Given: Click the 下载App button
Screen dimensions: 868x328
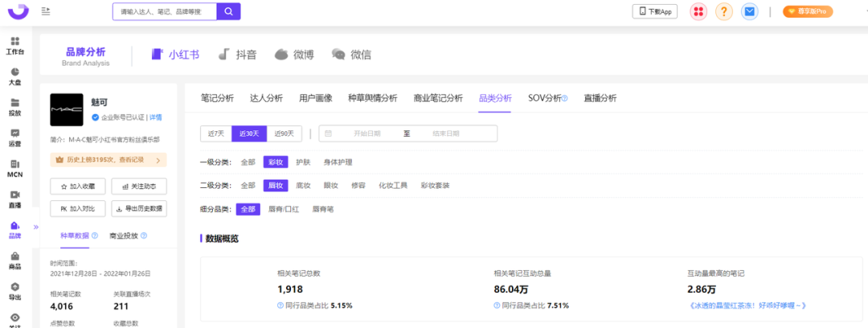Looking at the screenshot, I should point(655,11).
